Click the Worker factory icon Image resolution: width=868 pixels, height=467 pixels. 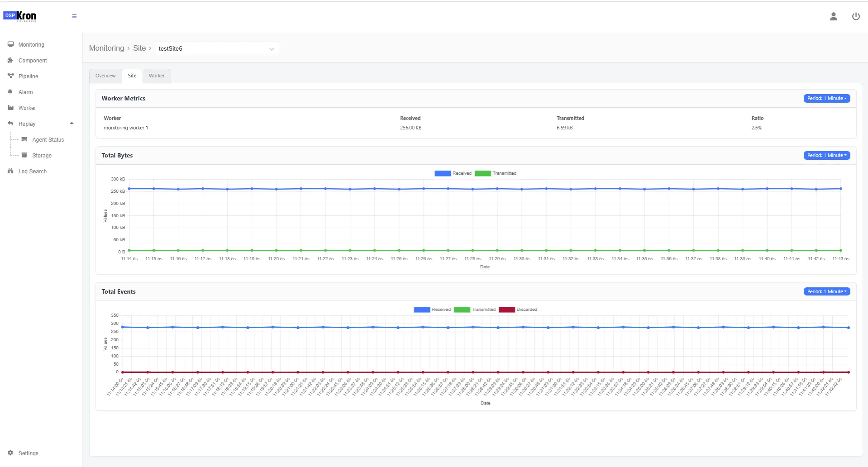coord(10,108)
